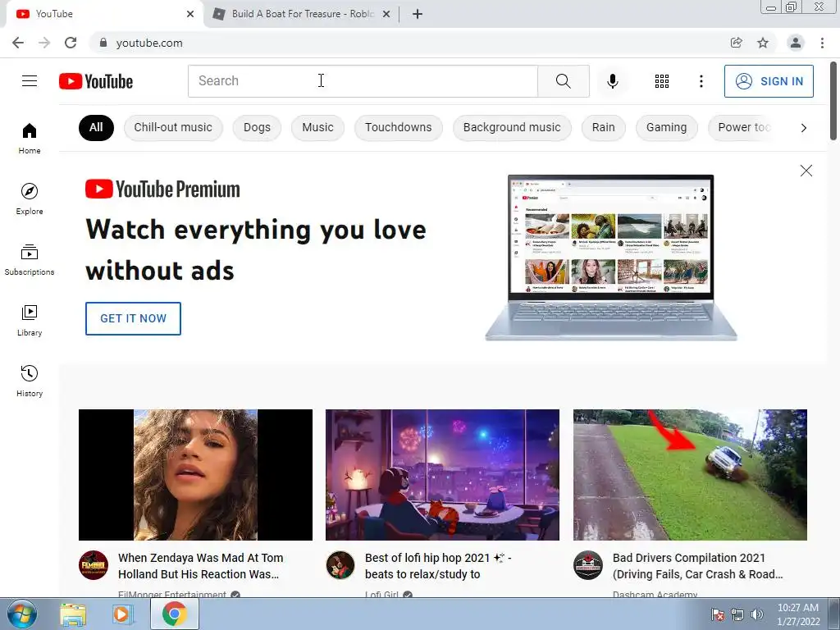Open Library in the sidebar

30,321
